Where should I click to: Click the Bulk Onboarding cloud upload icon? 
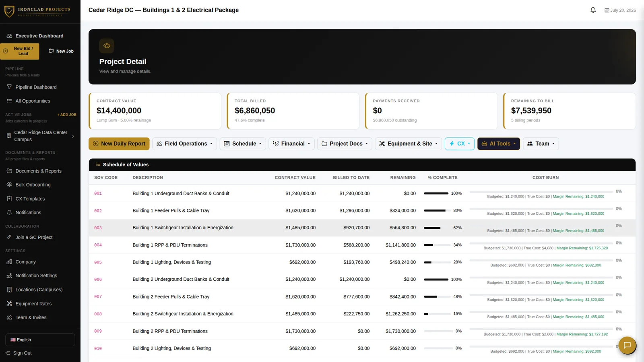(x=9, y=185)
